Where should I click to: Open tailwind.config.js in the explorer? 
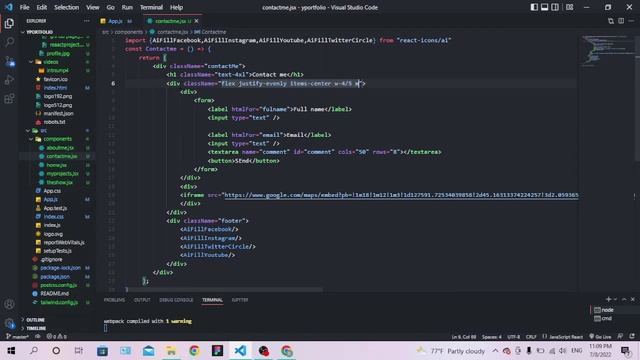pyautogui.click(x=59, y=302)
